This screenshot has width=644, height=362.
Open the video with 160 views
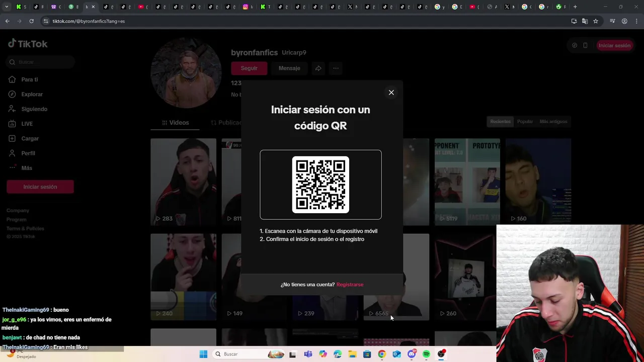(538, 182)
